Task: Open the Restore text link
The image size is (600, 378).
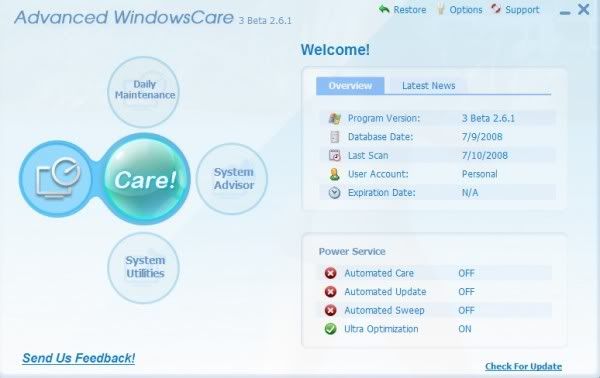Action: click(410, 10)
